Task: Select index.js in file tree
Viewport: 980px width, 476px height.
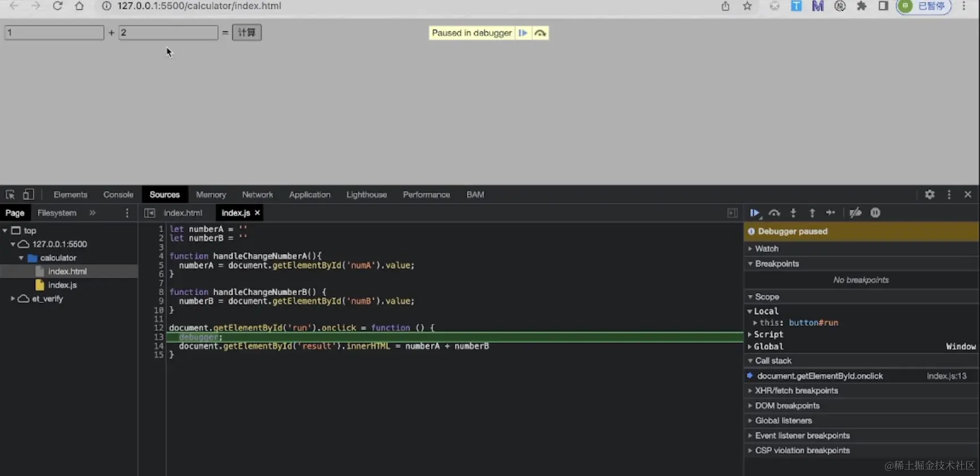Action: [62, 285]
